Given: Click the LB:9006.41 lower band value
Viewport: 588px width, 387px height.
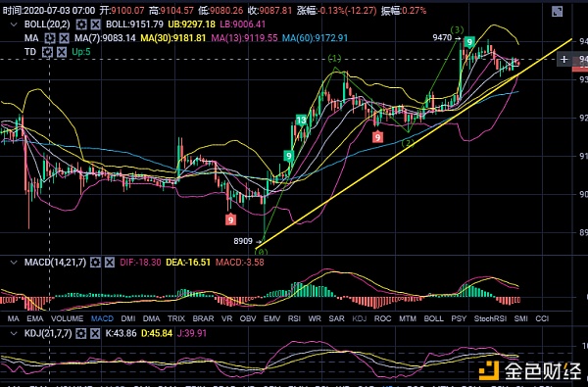Looking at the screenshot, I should click(243, 24).
